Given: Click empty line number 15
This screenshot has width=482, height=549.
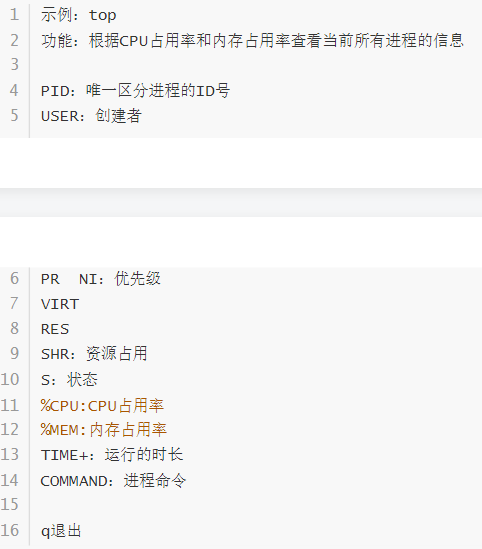Looking at the screenshot, I should (x=10, y=505).
